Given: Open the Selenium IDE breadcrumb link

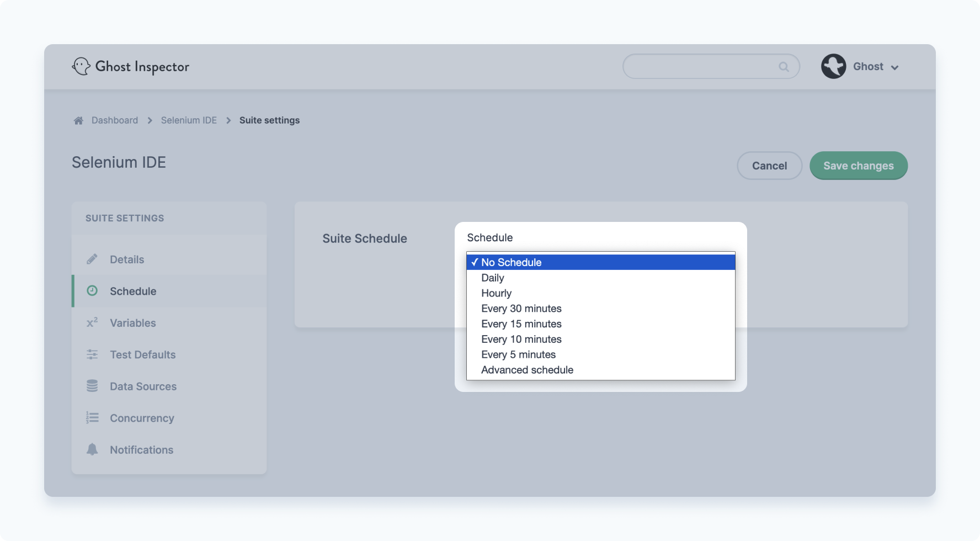Looking at the screenshot, I should [189, 120].
